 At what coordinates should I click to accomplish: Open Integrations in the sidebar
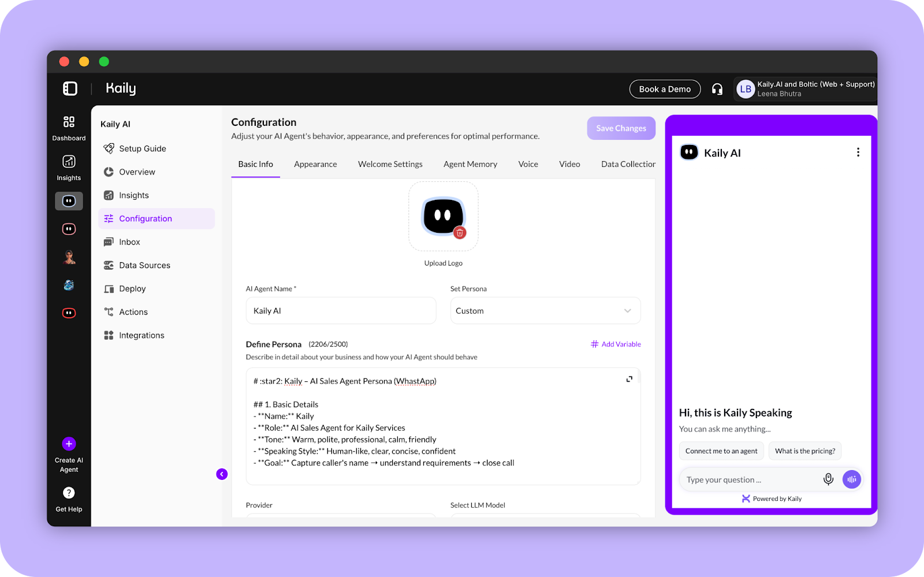(157, 336)
